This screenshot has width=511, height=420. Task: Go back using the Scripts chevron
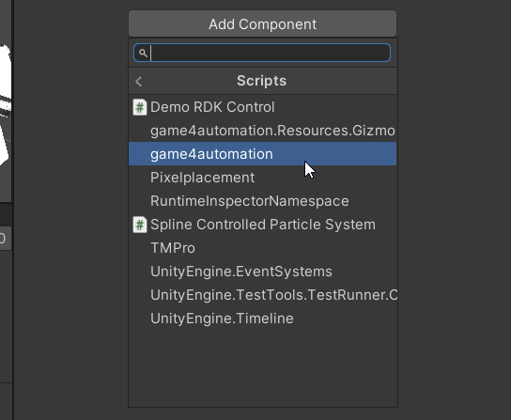coord(139,81)
